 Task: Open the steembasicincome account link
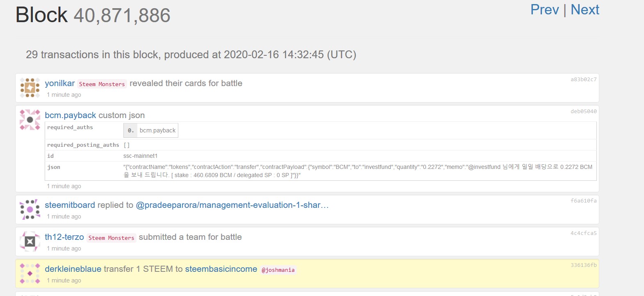221,269
